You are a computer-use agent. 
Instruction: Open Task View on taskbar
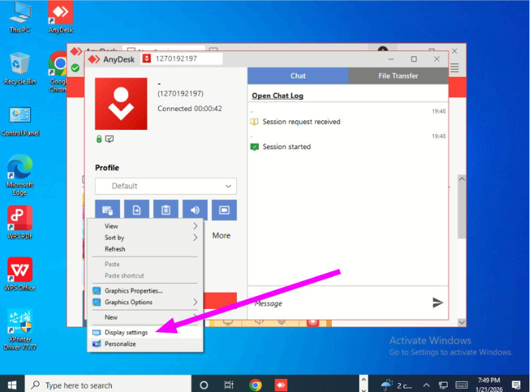[229, 385]
